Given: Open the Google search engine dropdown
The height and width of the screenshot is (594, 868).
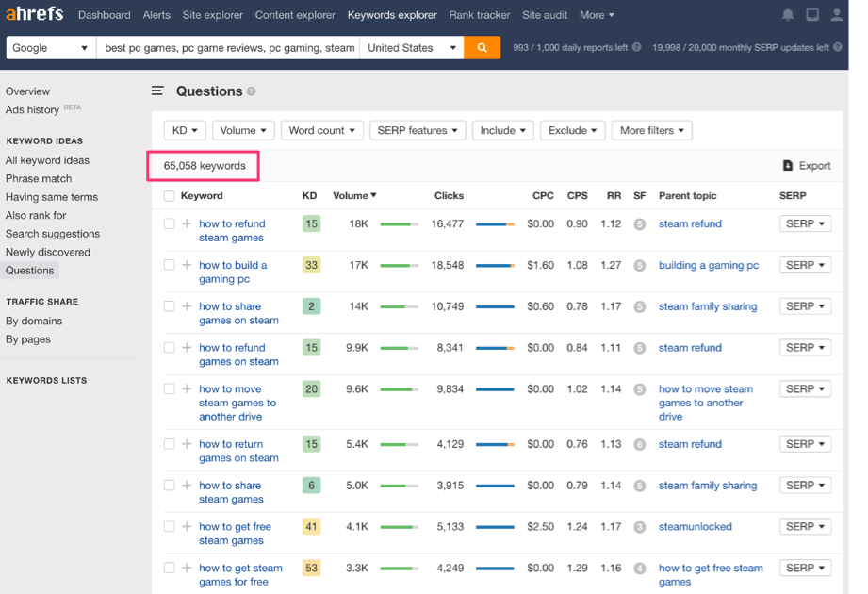Looking at the screenshot, I should (51, 47).
